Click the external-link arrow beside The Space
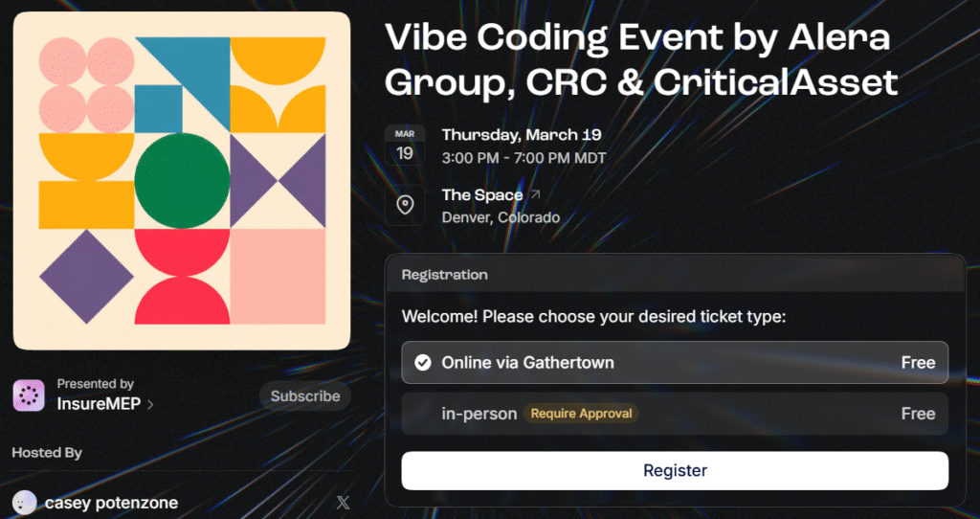 (x=536, y=194)
